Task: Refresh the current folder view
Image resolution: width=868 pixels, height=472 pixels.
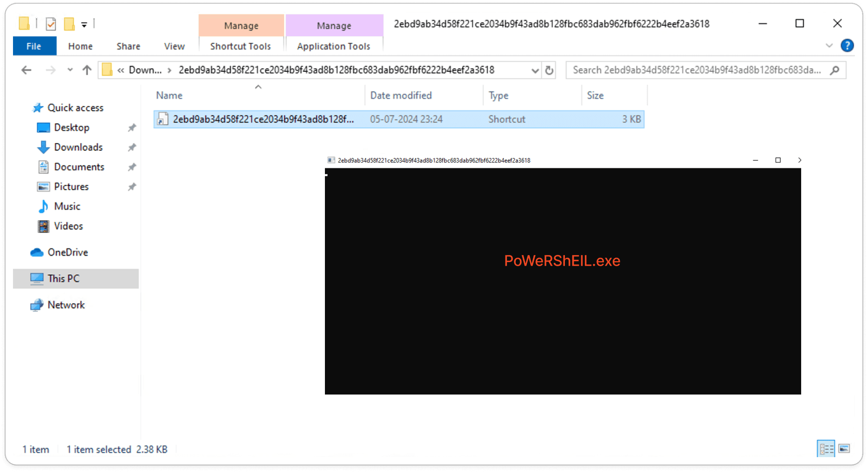Action: [550, 70]
